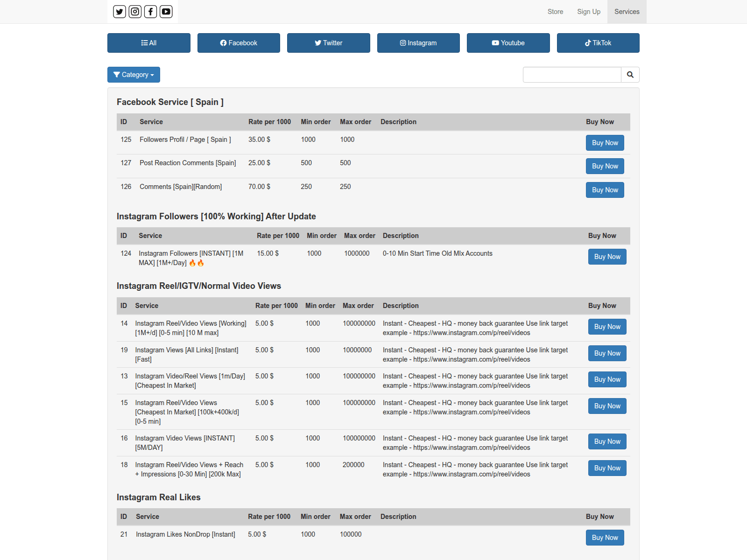The height and width of the screenshot is (560, 747).
Task: Open the Store page
Action: 555,12
